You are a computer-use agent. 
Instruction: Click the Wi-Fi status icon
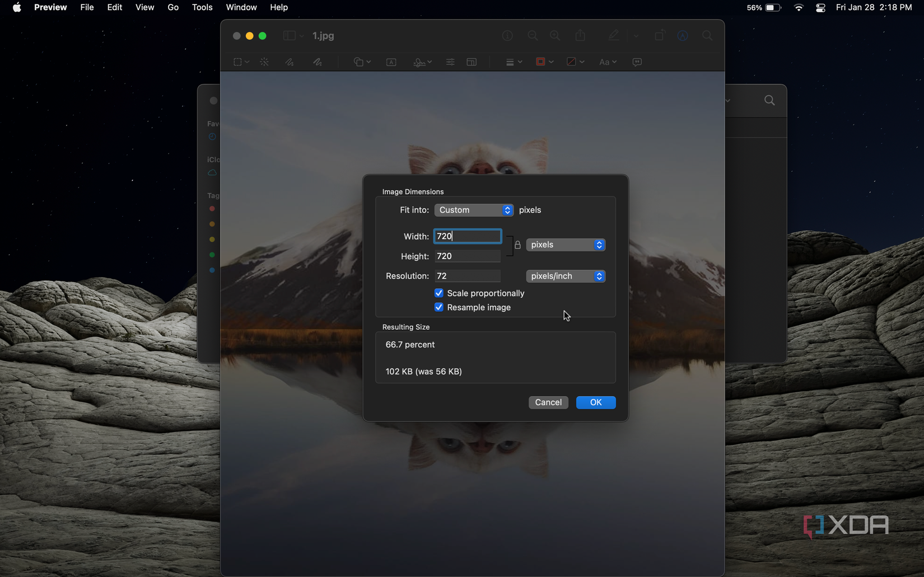click(799, 7)
